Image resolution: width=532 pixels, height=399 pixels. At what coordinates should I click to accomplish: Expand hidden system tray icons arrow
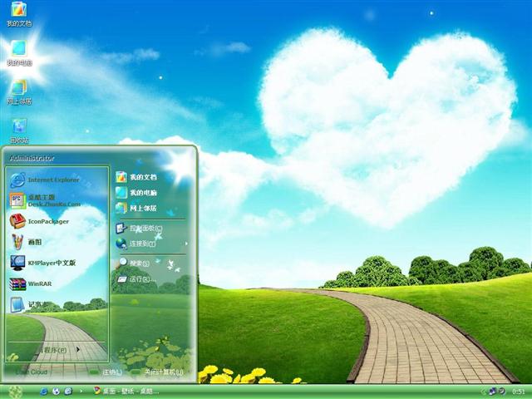pyautogui.click(x=483, y=392)
